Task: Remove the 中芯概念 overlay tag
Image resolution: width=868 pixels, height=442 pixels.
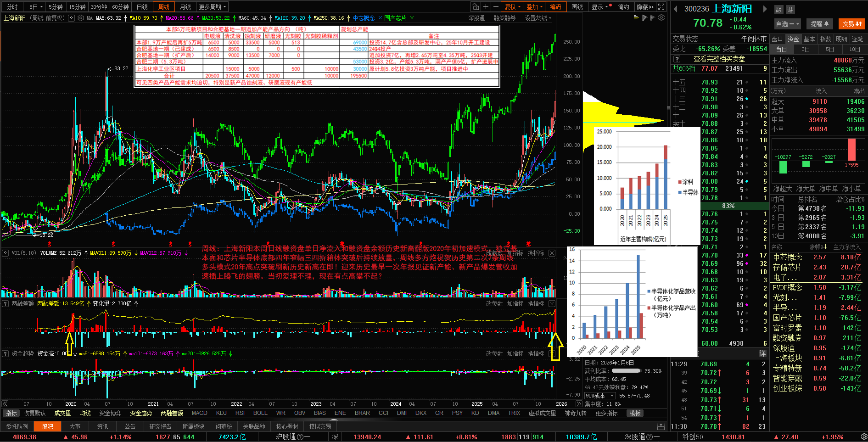Action: click(x=380, y=18)
